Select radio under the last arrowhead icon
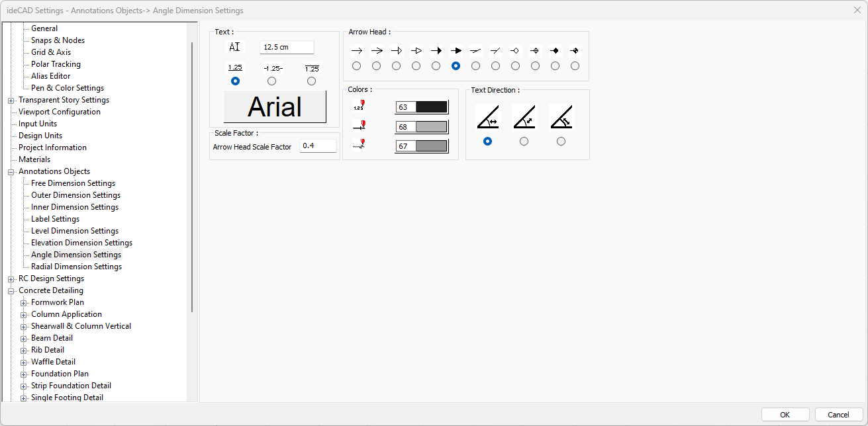This screenshot has width=868, height=426. click(575, 65)
